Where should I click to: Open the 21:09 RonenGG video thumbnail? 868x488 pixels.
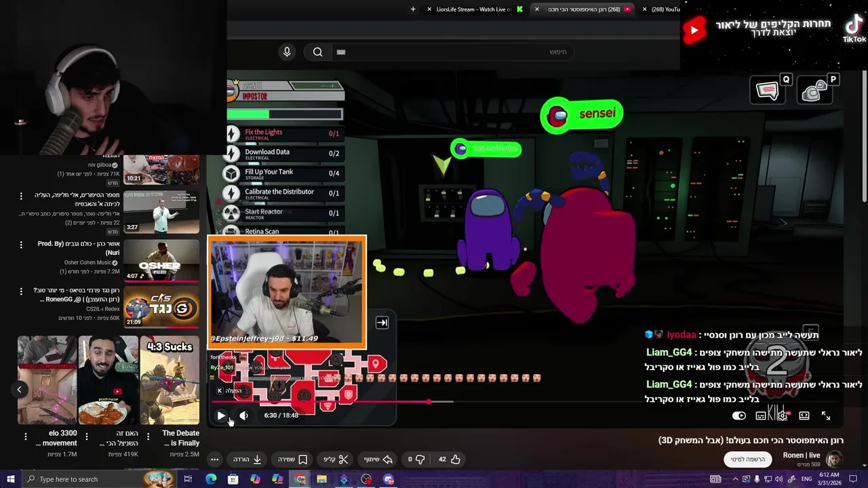161,307
